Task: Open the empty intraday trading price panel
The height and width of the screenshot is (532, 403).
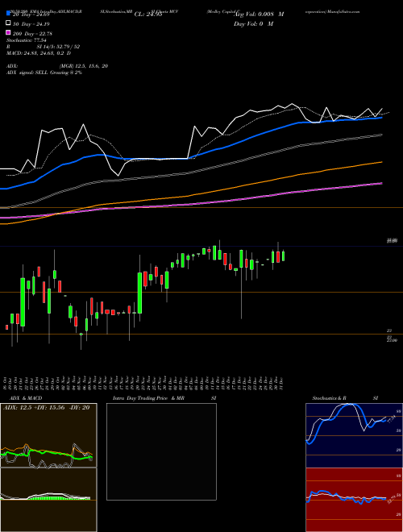Action: tap(161, 451)
